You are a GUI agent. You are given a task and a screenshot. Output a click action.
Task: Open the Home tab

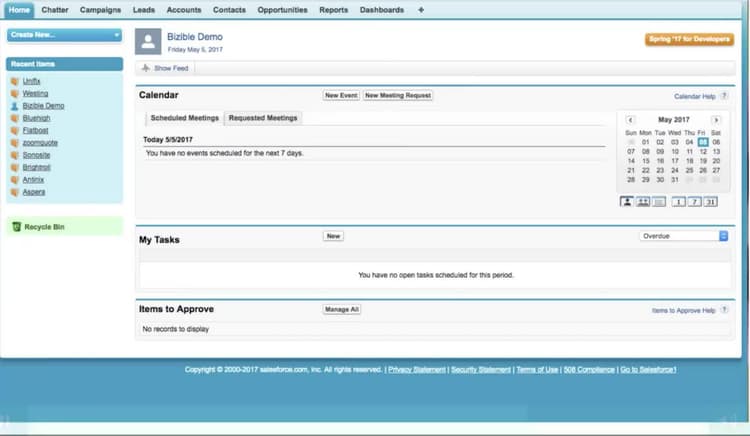19,10
